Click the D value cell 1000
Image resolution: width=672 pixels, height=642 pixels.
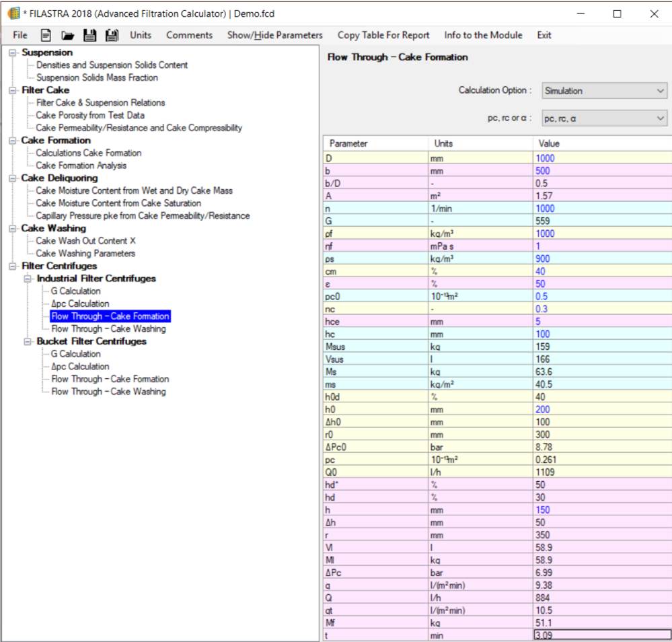coord(603,158)
